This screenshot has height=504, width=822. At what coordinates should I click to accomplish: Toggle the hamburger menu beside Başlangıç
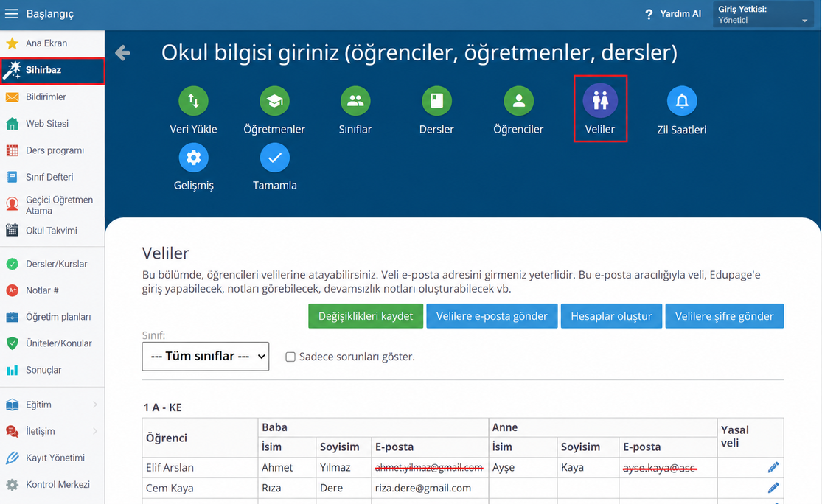click(x=12, y=13)
